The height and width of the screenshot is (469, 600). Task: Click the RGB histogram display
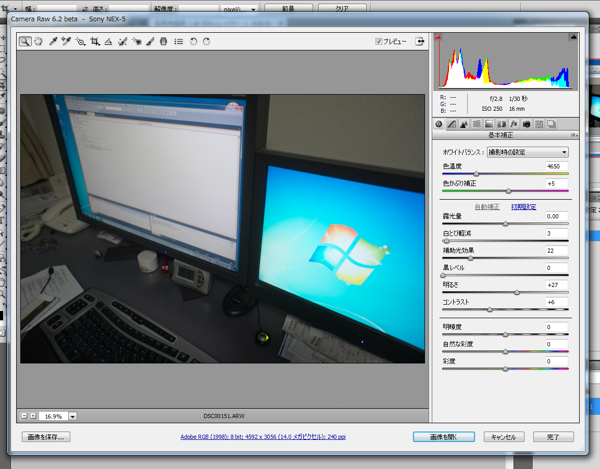(505, 62)
